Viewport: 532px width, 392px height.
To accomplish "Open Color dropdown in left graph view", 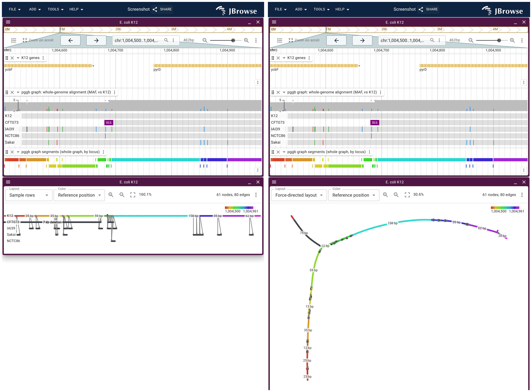I will (x=79, y=195).
